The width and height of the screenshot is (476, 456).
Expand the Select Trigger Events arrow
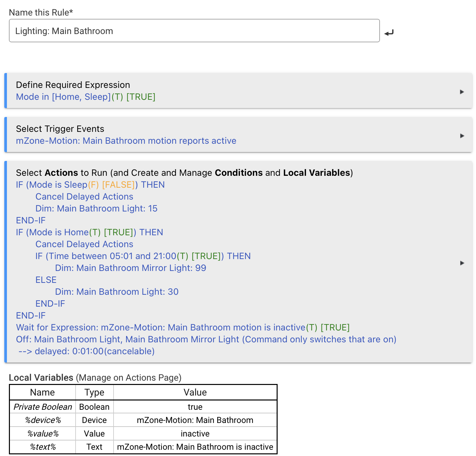[x=462, y=136]
